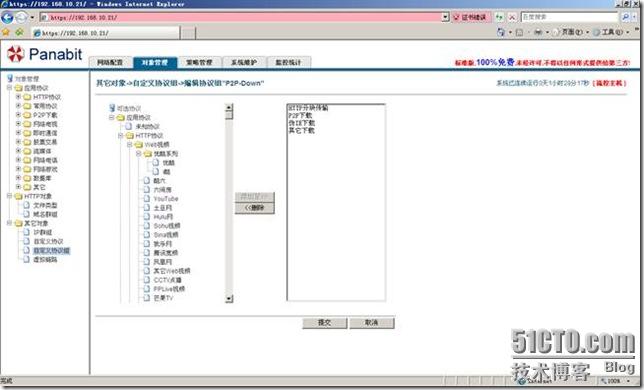Expand the 即时通信 folder in sidebar
The image size is (644, 390).
click(x=18, y=133)
